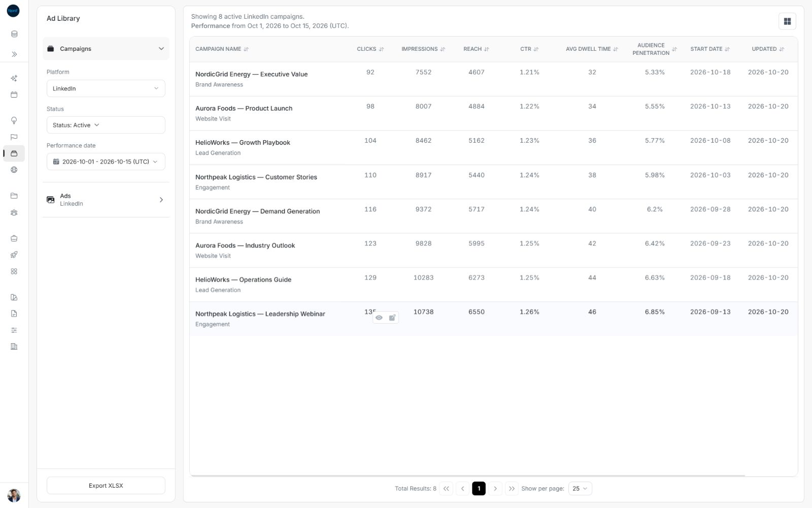Image resolution: width=812 pixels, height=508 pixels.
Task: Open the globe icon in sidebar
Action: pos(14,170)
